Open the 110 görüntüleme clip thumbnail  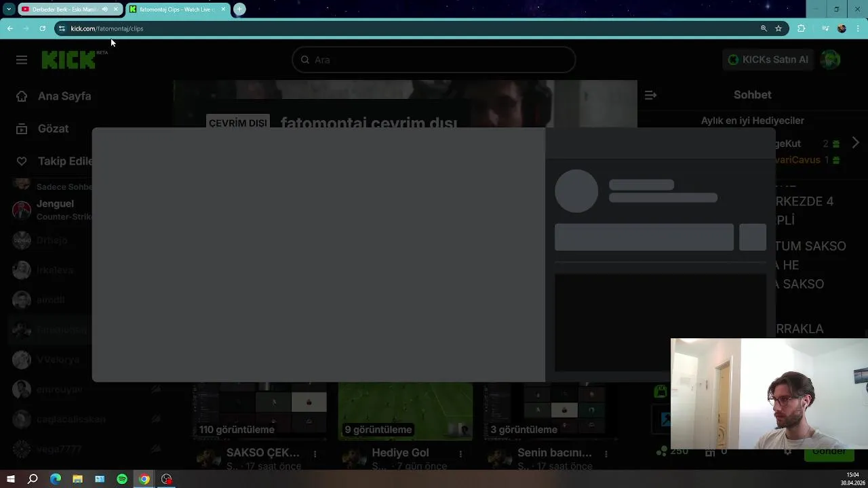click(260, 411)
